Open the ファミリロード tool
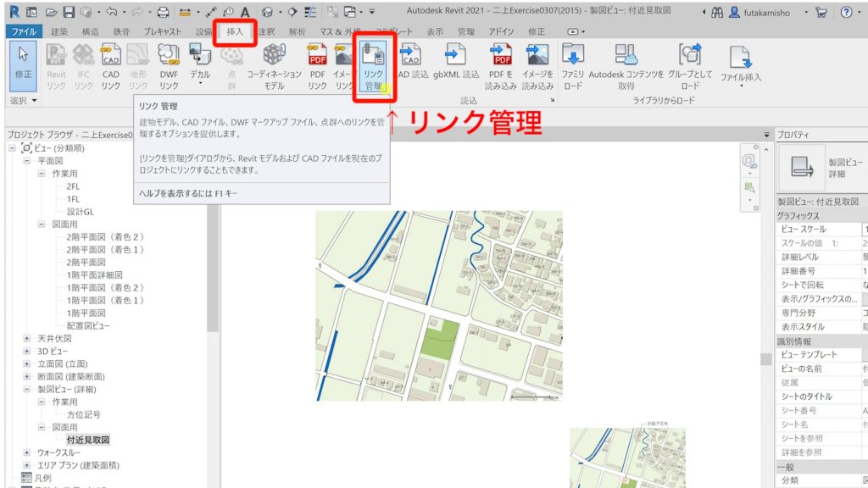The height and width of the screenshot is (488, 868). coord(573,61)
